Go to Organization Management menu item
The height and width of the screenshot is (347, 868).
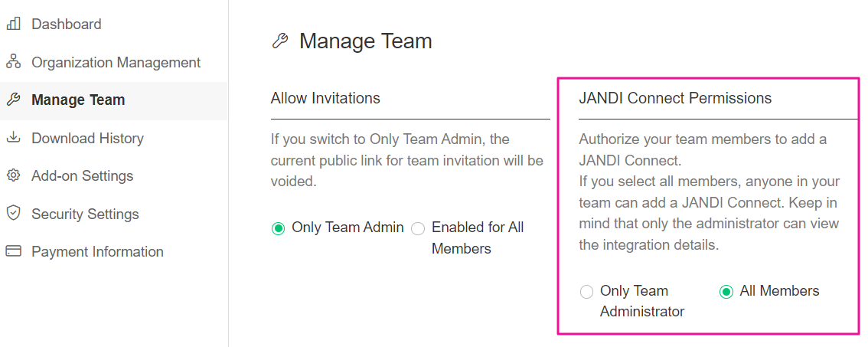[116, 62]
